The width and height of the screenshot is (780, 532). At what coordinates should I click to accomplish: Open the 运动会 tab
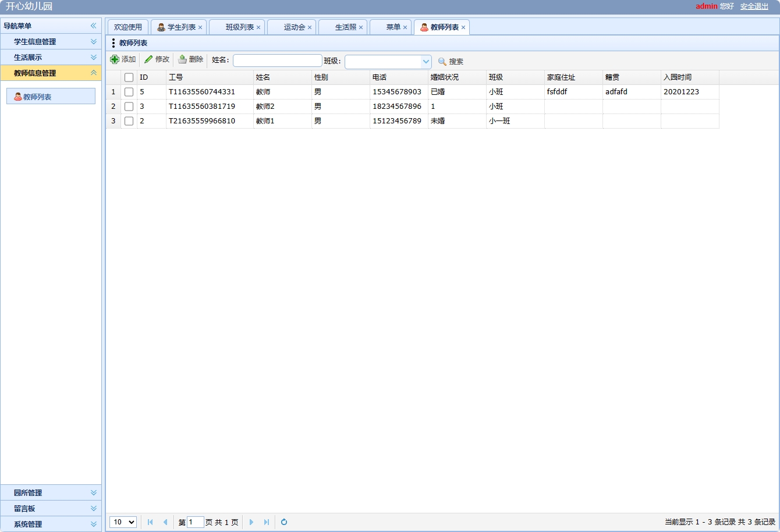click(294, 27)
